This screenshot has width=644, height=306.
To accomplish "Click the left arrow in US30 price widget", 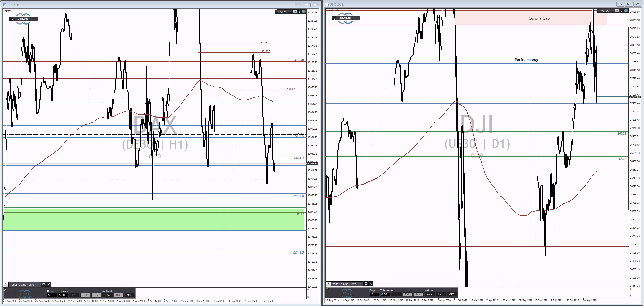I will point(621,11).
